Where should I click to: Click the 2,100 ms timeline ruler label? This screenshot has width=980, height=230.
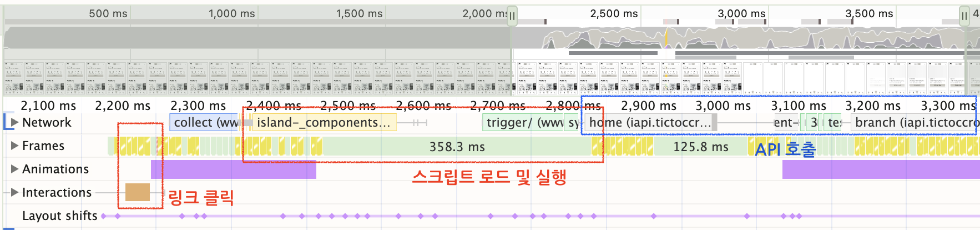pos(48,106)
